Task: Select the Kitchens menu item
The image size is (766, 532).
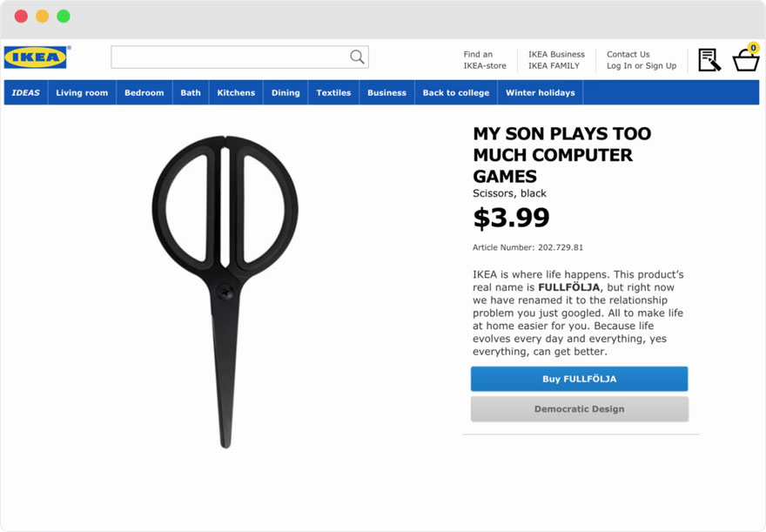Action: (x=236, y=93)
